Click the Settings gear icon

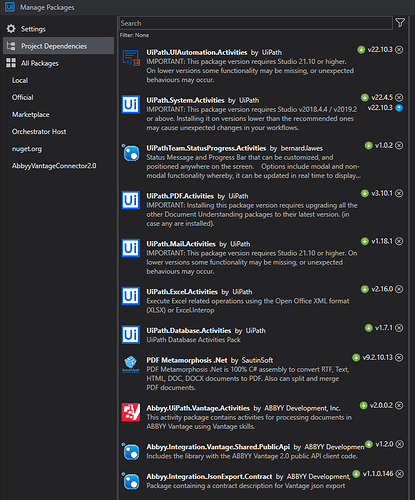pos(11,29)
